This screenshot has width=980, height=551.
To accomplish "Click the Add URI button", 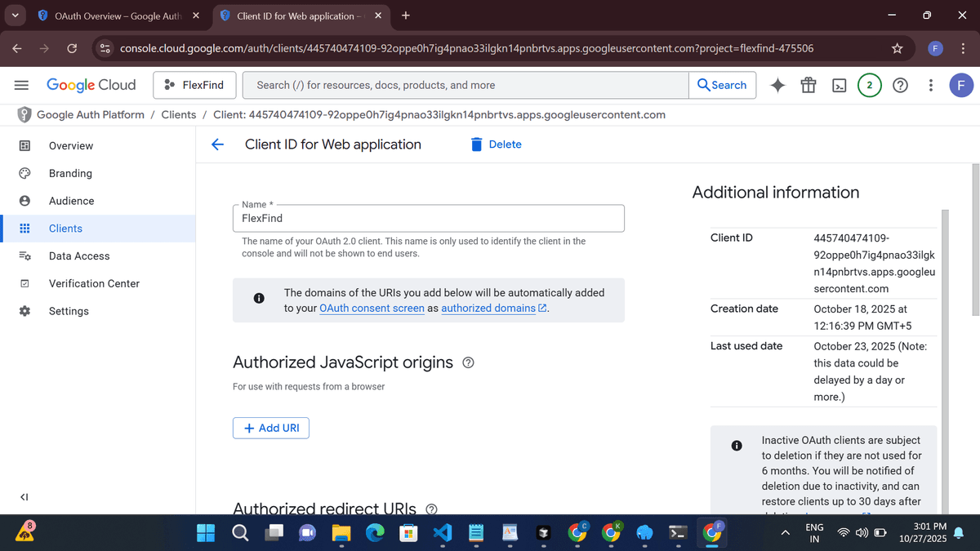I will point(271,428).
